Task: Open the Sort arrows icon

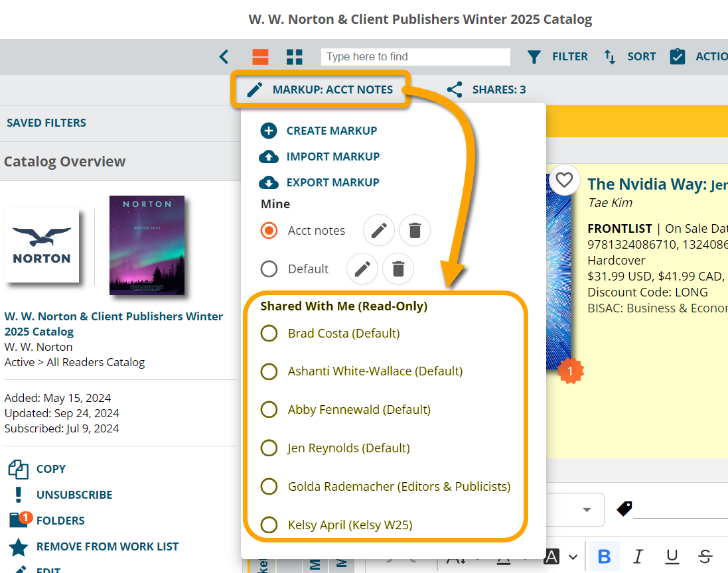Action: point(609,56)
